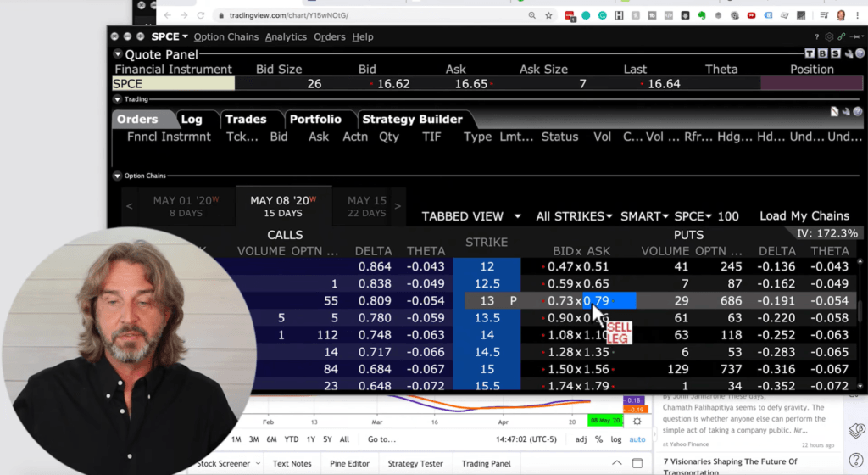
Task: Toggle the percent scale option
Action: (x=598, y=439)
